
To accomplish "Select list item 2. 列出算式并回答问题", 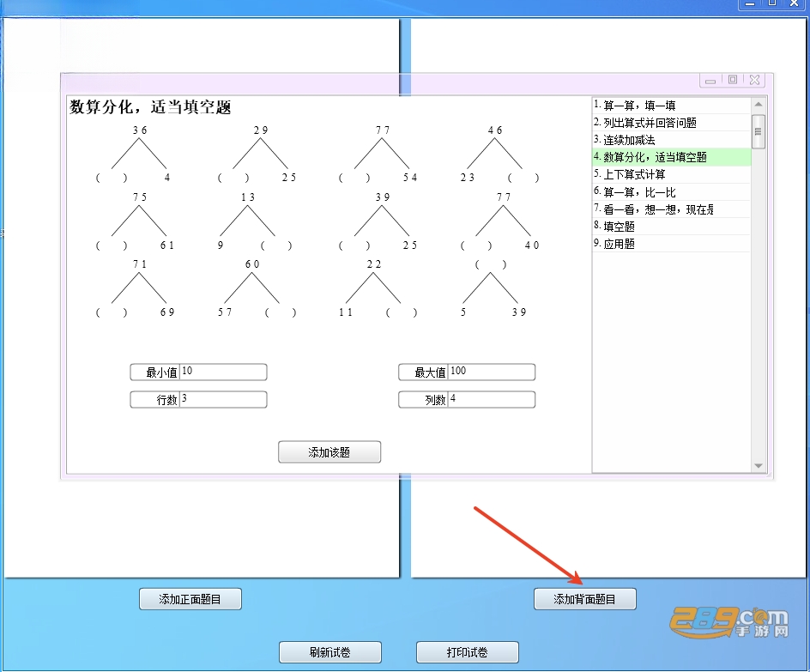I will pyautogui.click(x=671, y=123).
